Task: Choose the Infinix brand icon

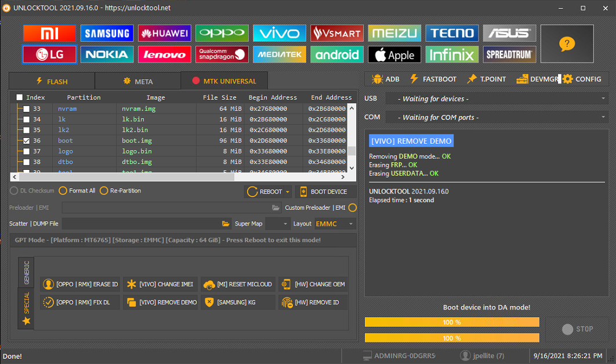Action: (x=452, y=54)
